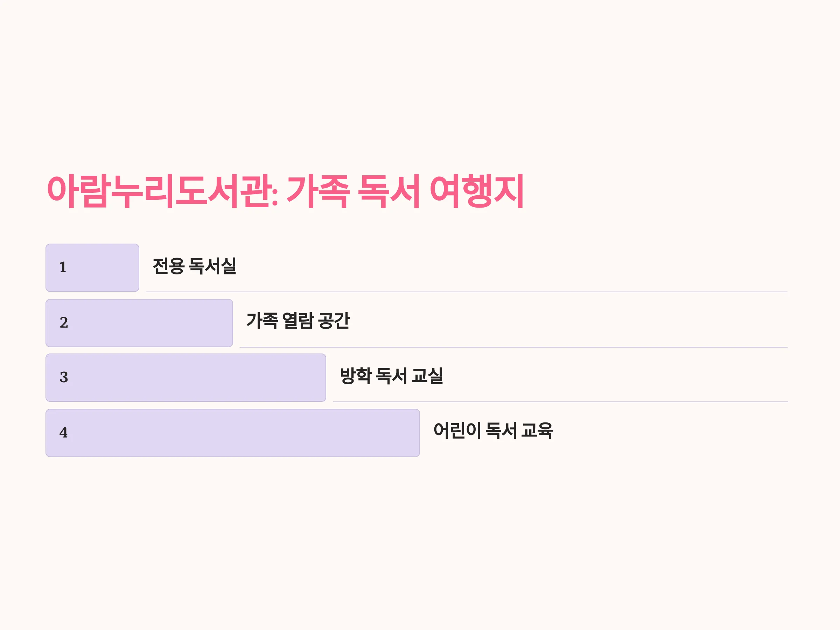
Task: Select the word 여행지 in the title
Action: [477, 191]
